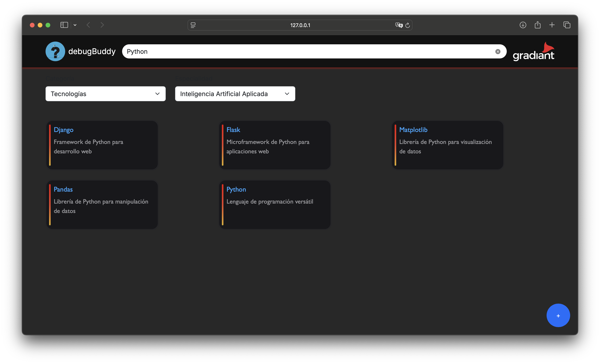Expand the Inteligencia Artificial Aplicada dropdown
600x364 pixels.
(235, 94)
